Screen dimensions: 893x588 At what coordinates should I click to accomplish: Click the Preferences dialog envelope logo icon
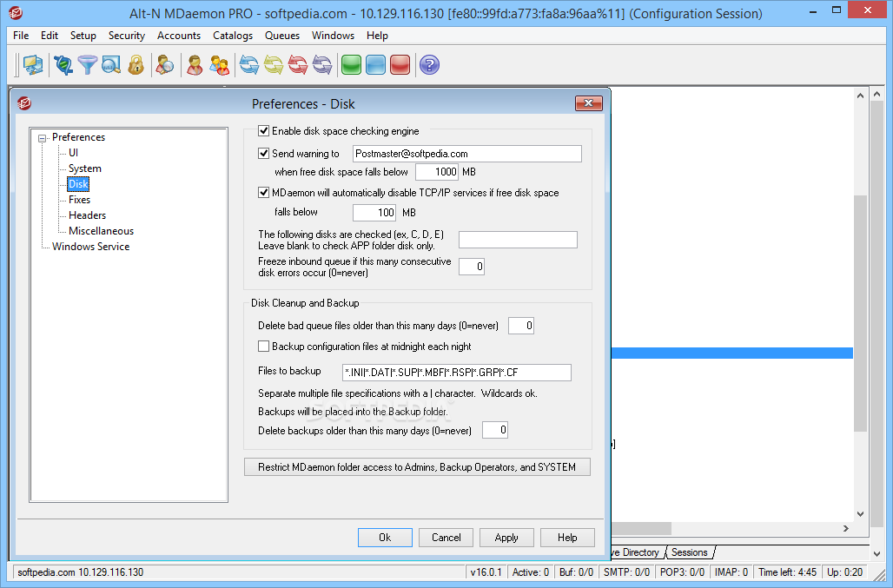24,103
